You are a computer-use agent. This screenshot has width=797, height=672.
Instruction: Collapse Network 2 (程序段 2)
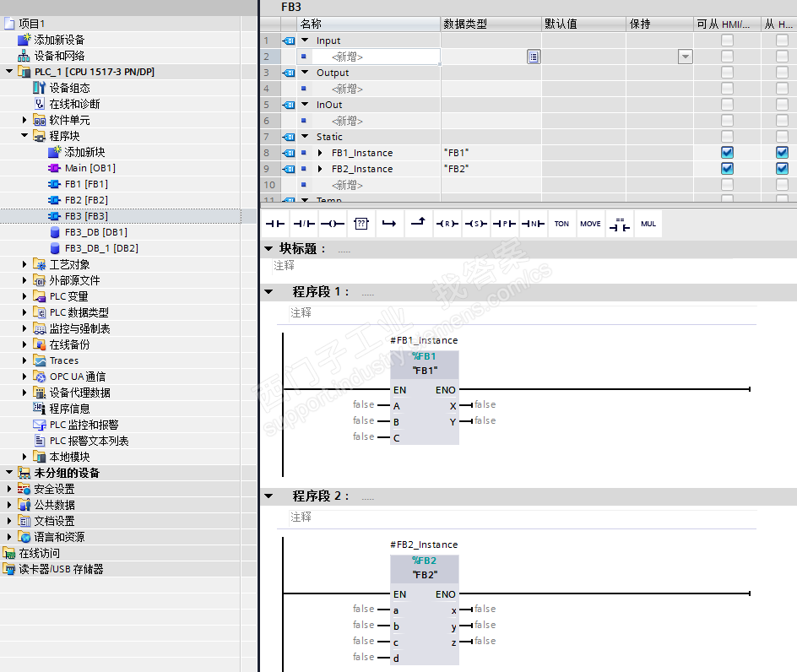268,496
